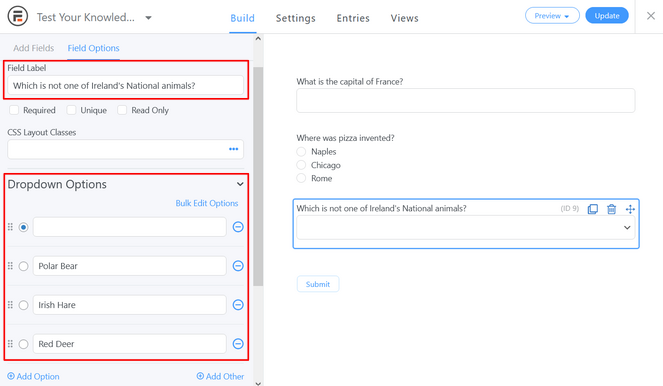Screen dimensions: 663x386
Task: Edit the Red Deer option field
Action: 129,344
